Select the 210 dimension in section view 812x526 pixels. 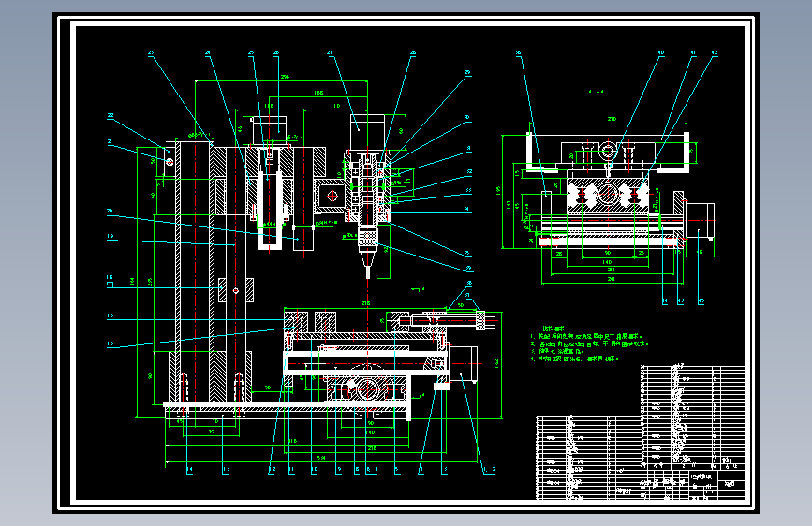pyautogui.click(x=611, y=119)
